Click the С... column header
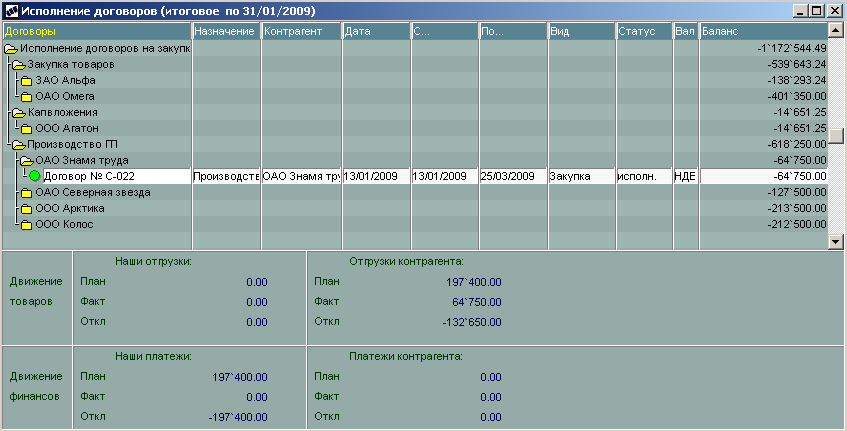847x431 pixels. point(445,31)
